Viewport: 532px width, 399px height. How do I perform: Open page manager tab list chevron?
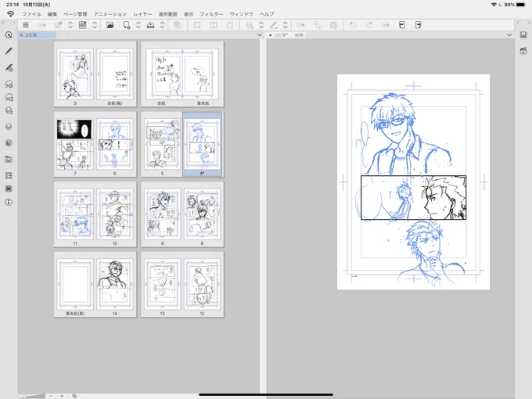click(x=260, y=35)
